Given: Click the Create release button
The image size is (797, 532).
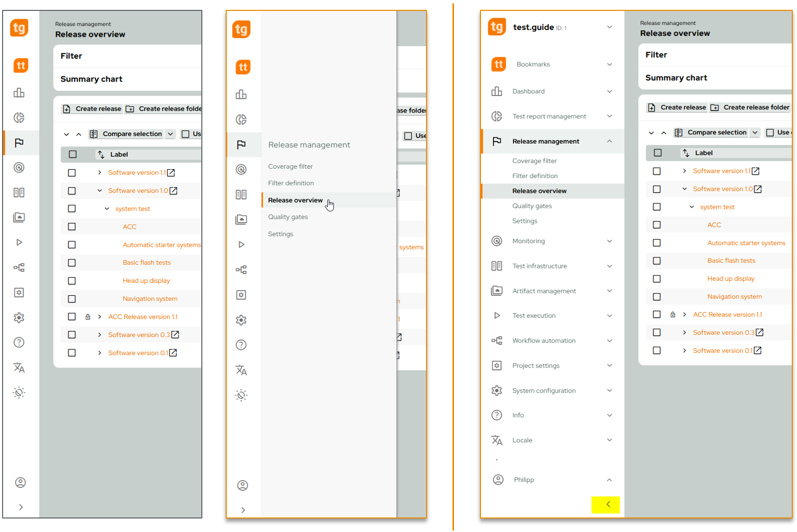Looking at the screenshot, I should (91, 108).
